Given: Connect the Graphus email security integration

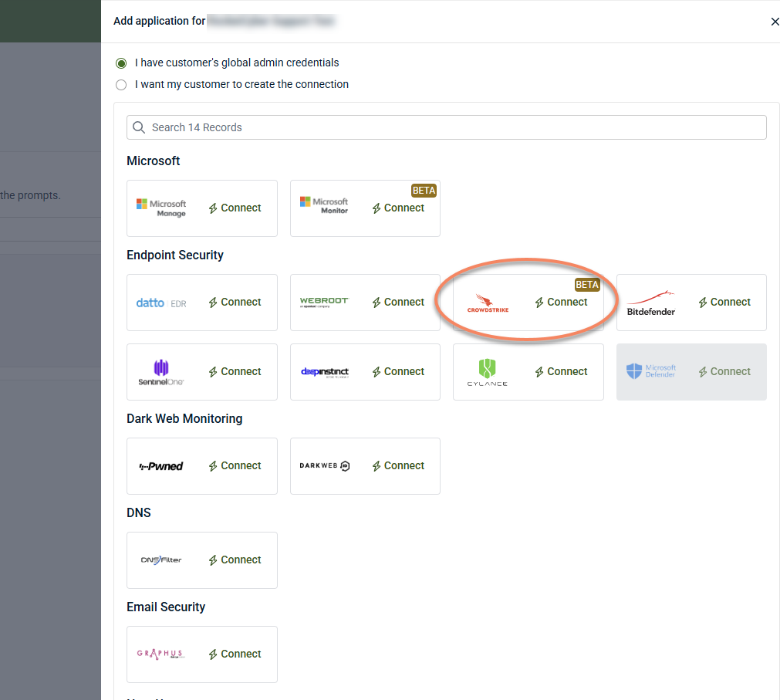Looking at the screenshot, I should click(235, 654).
